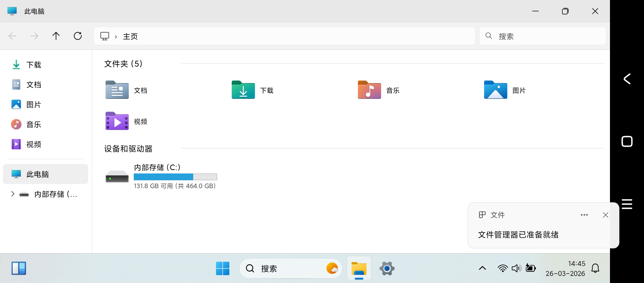Viewport: 644px width, 283px height.
Task: Tap the Android back navigation arrow
Action: tap(627, 79)
